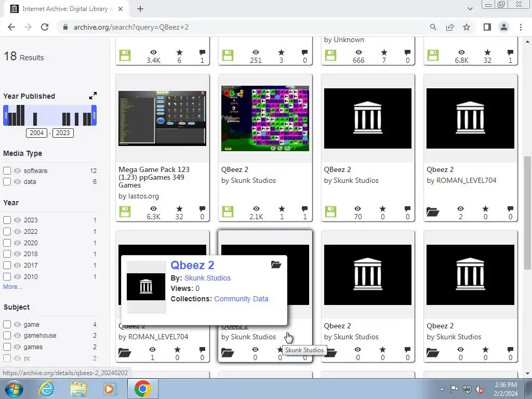
Task: Click reviews bubble on QBeez 2 2.1K card
Action: click(304, 209)
